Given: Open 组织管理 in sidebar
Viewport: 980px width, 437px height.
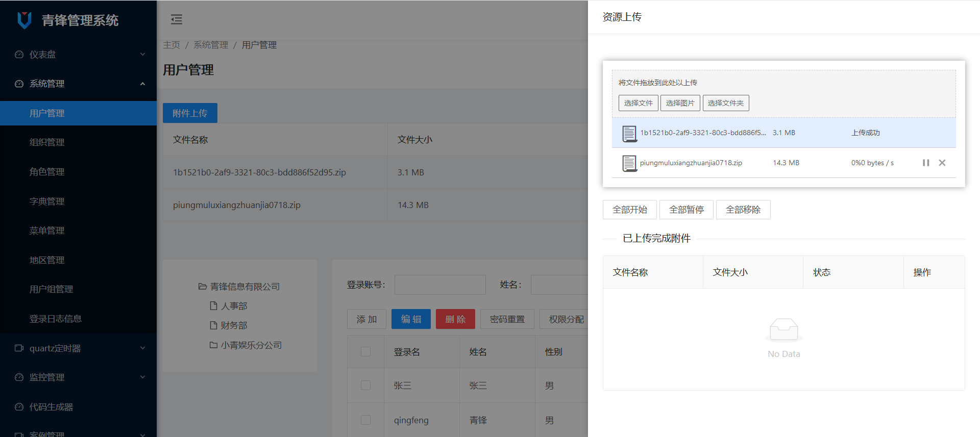Looking at the screenshot, I should coord(78,142).
